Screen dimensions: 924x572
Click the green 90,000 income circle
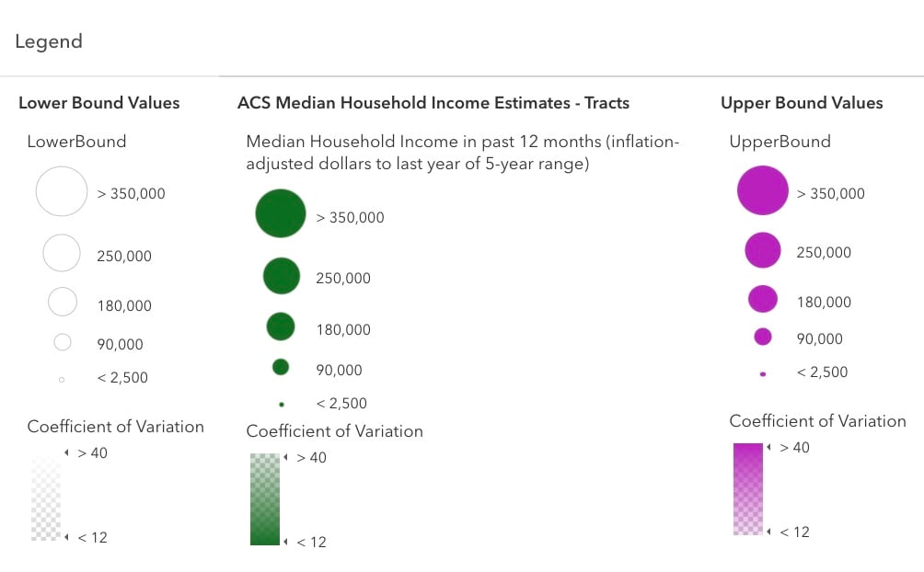coord(281,367)
